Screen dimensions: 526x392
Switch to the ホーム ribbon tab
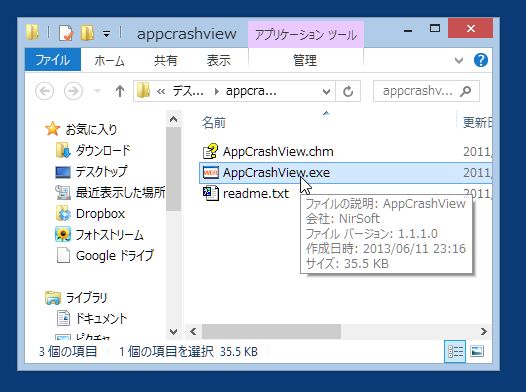(x=109, y=61)
